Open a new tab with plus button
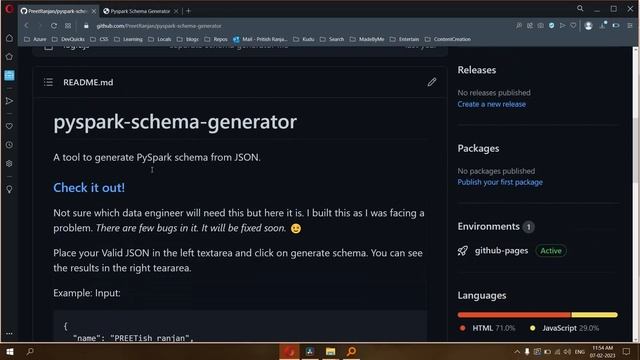Screen dimensions: 640x360 [x=188, y=11]
